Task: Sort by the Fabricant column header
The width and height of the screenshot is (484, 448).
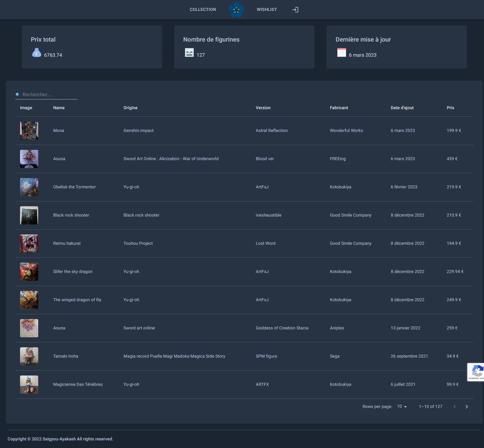Action: pyautogui.click(x=339, y=108)
